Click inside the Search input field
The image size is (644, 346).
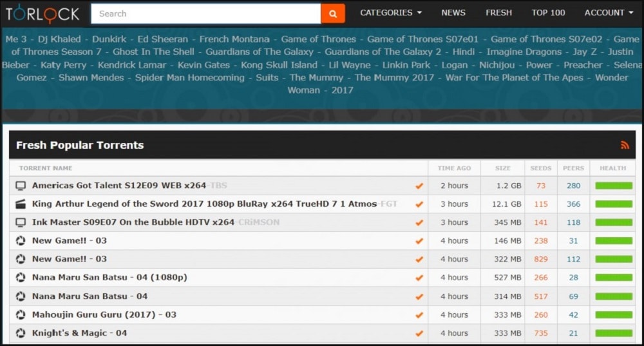(x=206, y=14)
